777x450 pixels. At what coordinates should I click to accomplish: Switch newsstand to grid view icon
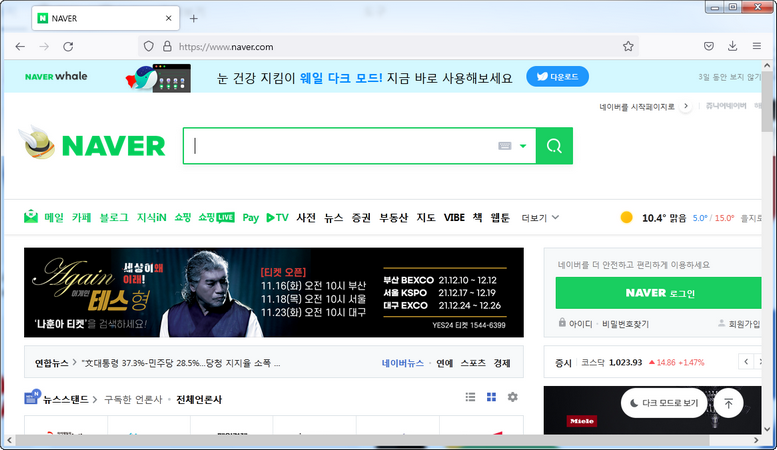click(x=491, y=397)
